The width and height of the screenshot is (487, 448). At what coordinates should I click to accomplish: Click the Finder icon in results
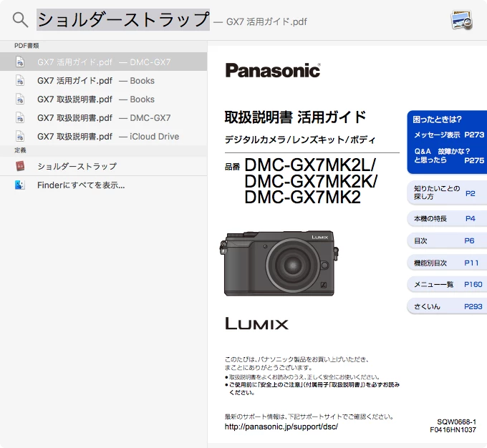pos(20,185)
